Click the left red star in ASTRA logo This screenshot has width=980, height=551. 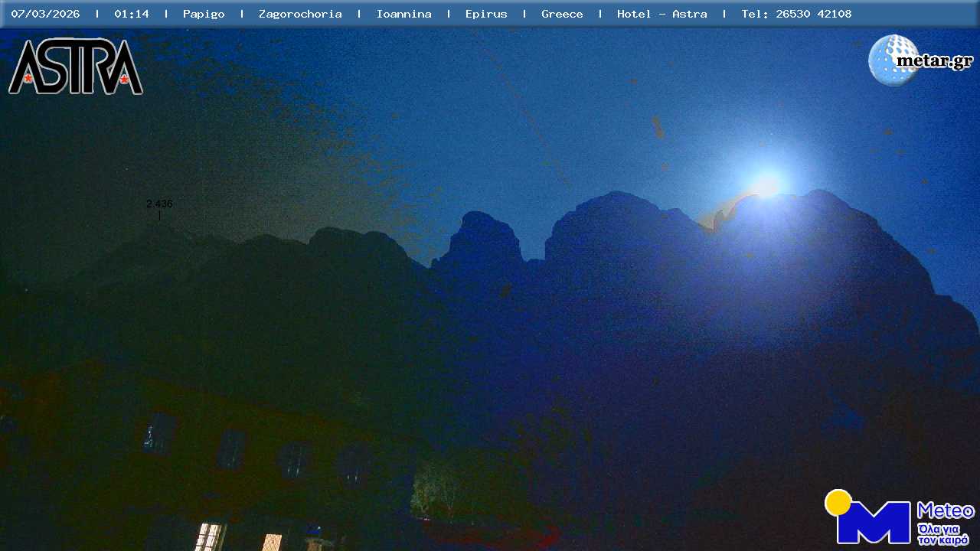(28, 78)
